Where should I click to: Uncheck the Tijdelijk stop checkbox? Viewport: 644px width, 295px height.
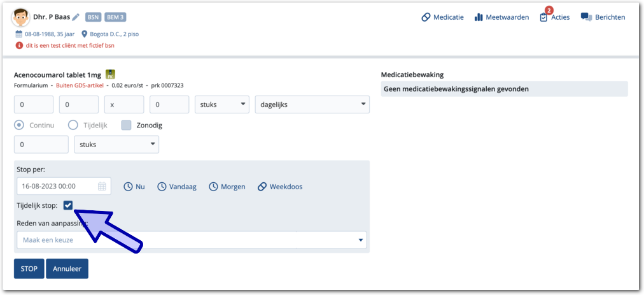(68, 205)
